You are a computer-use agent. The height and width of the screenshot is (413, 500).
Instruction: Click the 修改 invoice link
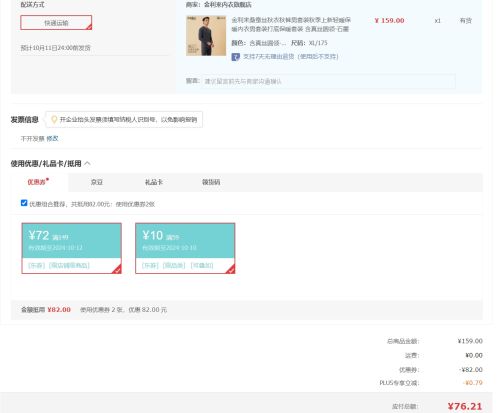pyautogui.click(x=52, y=138)
